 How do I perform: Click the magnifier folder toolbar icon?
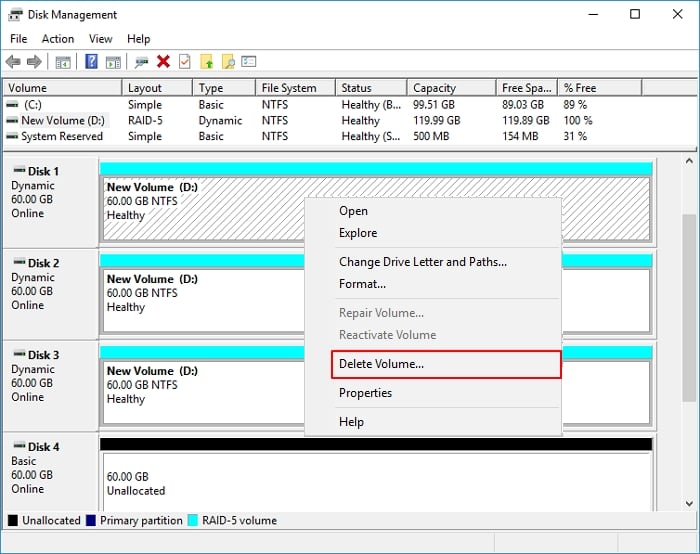228,62
